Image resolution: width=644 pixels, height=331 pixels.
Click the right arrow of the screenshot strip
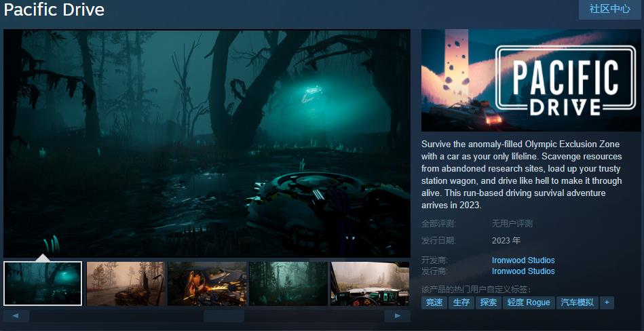pos(397,316)
